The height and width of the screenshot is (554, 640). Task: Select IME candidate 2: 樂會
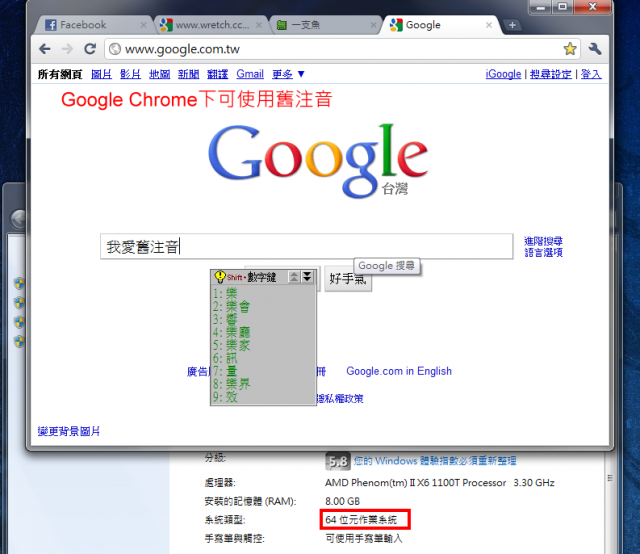pos(231,306)
